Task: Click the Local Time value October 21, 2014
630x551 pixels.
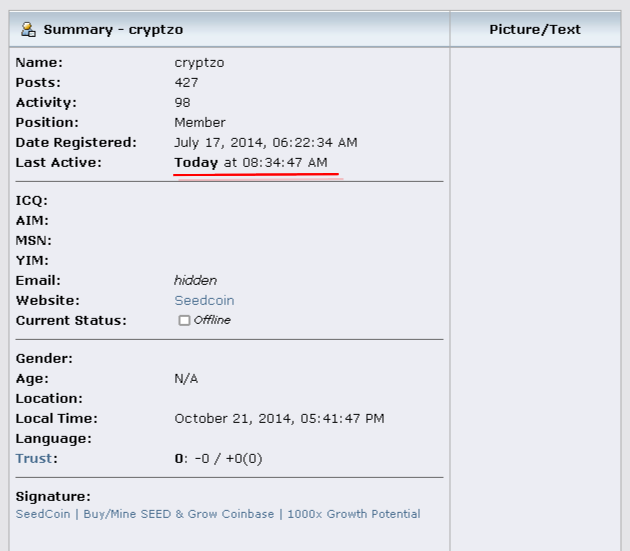Action: tap(279, 419)
